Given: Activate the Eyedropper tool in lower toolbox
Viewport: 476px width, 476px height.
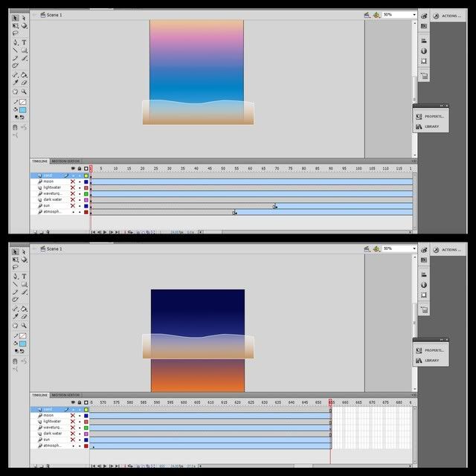Looking at the screenshot, I should click(x=15, y=316).
